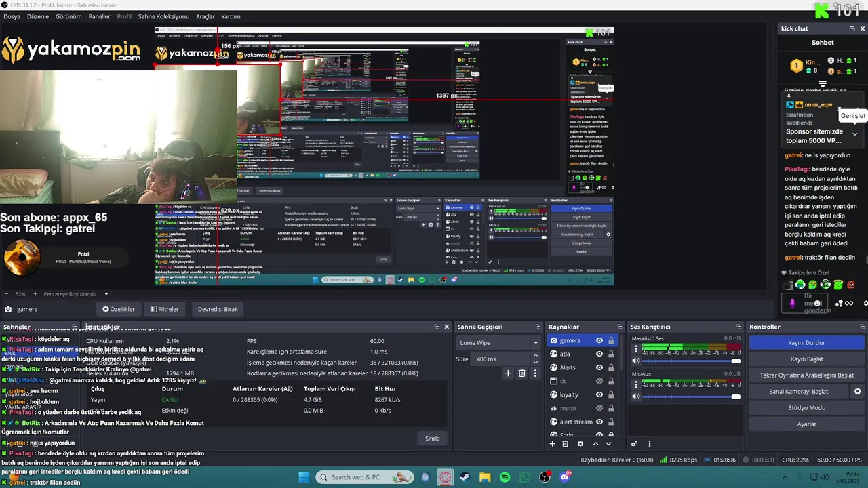Open source properties with the Kaynaklar gear icon

[580, 444]
